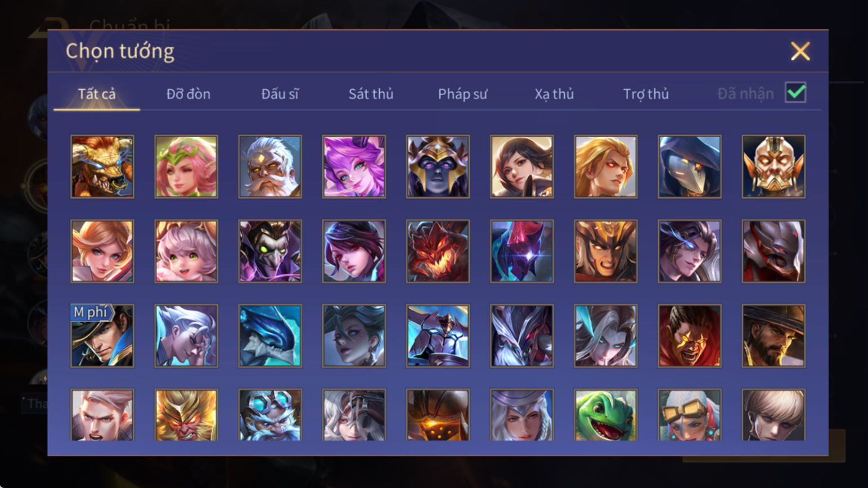Open the Đấu sĩ tab

click(x=280, y=94)
